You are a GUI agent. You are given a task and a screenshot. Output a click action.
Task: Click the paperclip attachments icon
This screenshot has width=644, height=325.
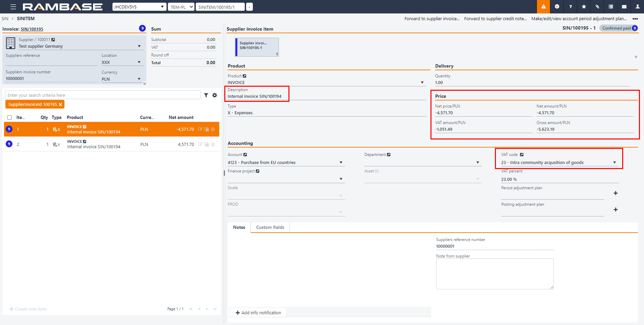click(597, 7)
